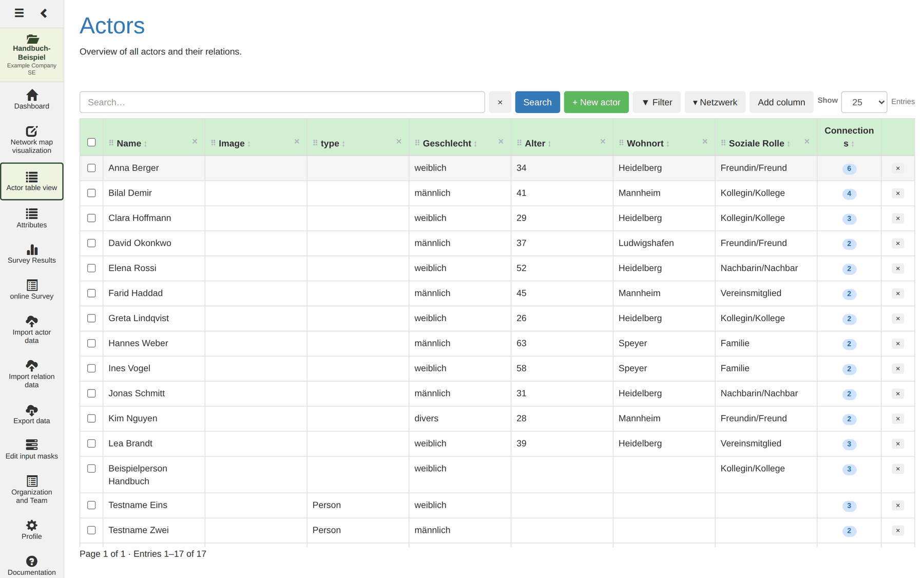
Task: Expand the Netzwerk dropdown
Action: point(715,102)
